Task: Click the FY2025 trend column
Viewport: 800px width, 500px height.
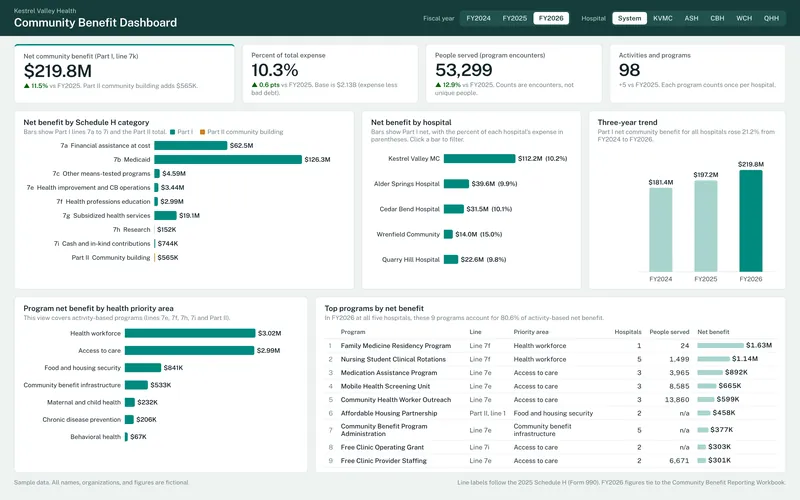Action: click(706, 226)
